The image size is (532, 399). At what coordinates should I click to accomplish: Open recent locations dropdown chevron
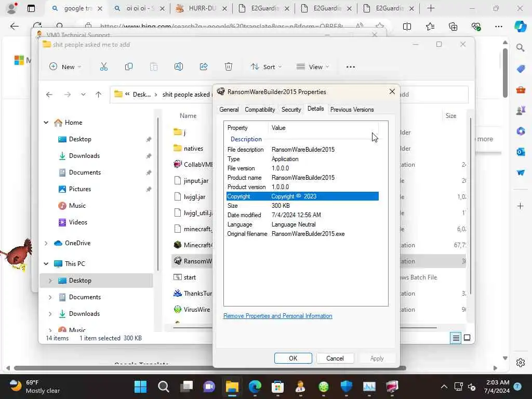click(x=83, y=95)
